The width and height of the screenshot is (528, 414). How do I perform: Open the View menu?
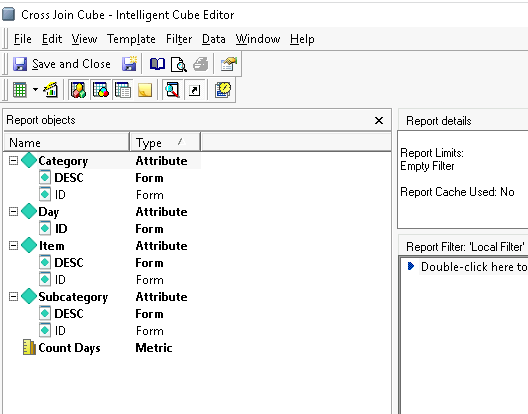tap(84, 39)
